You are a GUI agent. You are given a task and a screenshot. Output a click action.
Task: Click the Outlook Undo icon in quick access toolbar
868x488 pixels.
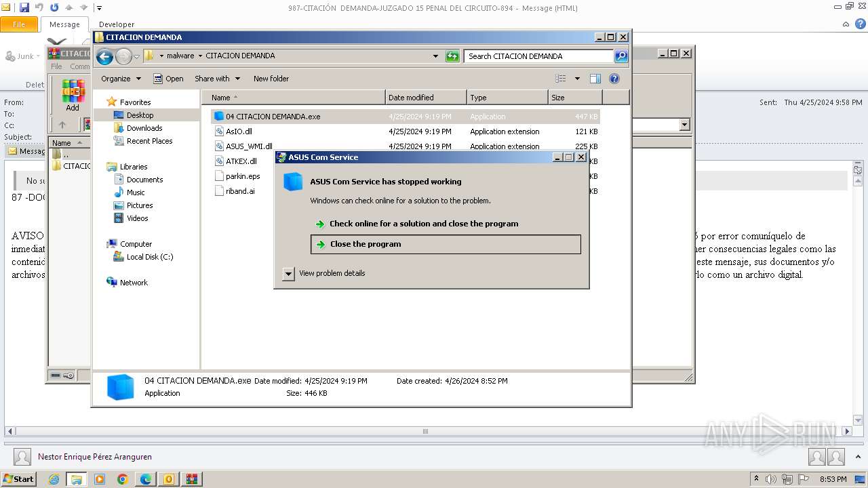[39, 8]
